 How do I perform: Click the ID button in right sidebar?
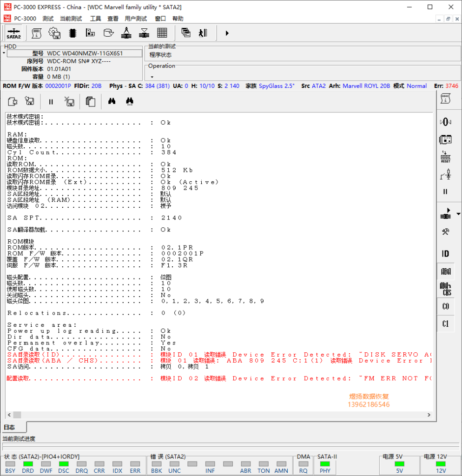click(x=445, y=253)
